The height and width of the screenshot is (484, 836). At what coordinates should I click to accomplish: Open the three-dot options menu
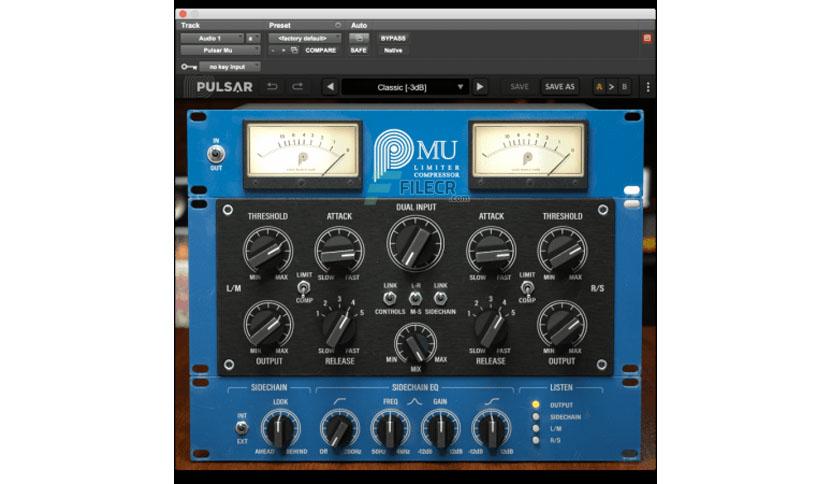[x=648, y=87]
